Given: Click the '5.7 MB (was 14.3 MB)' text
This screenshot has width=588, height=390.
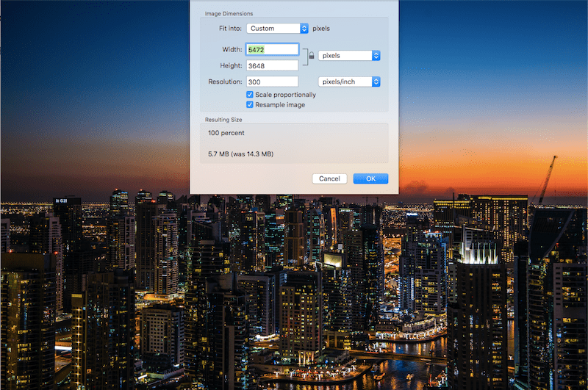Looking at the screenshot, I should pos(241,154).
